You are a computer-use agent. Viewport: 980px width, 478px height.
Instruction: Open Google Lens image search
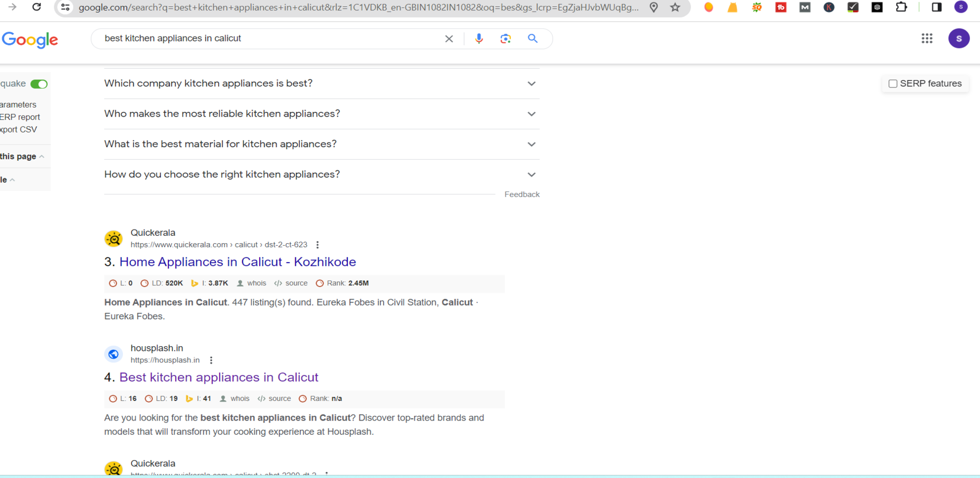pos(506,39)
